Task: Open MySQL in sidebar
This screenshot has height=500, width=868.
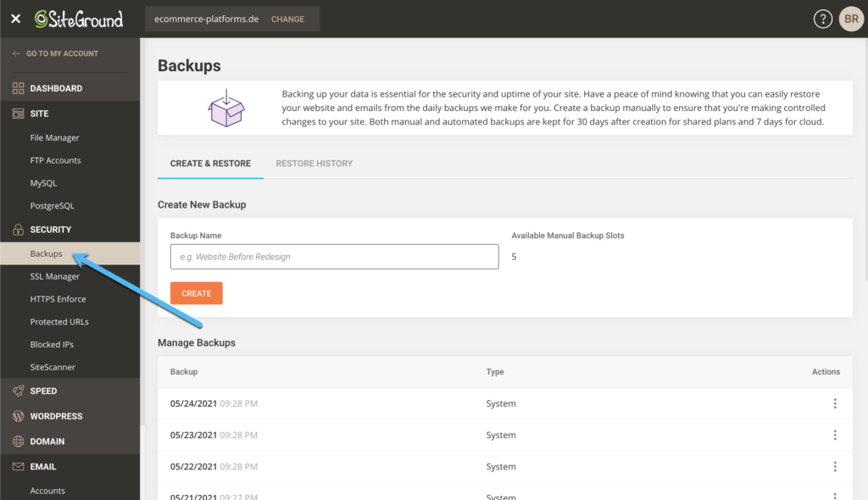Action: (43, 183)
